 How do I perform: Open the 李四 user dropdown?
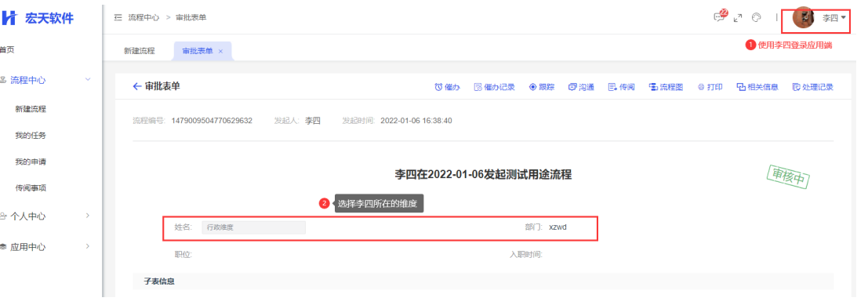833,18
